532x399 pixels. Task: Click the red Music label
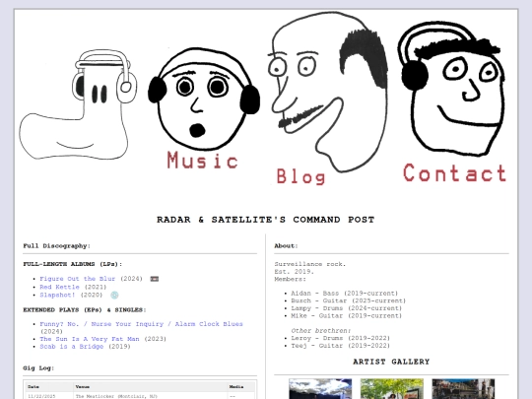click(x=203, y=161)
